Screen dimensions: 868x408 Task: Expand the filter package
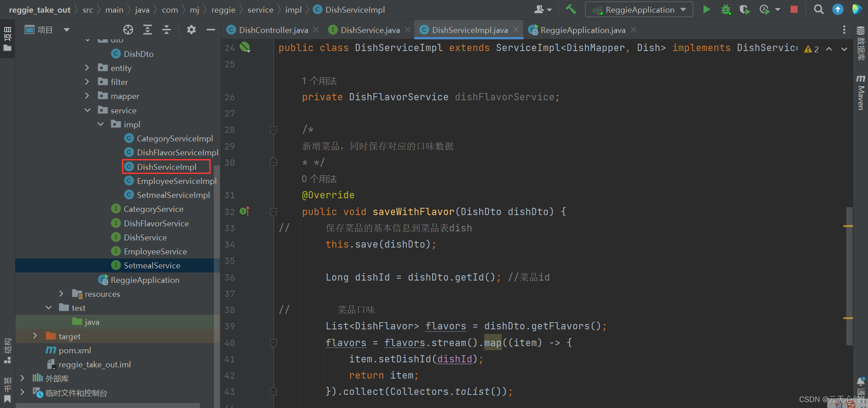tap(87, 82)
